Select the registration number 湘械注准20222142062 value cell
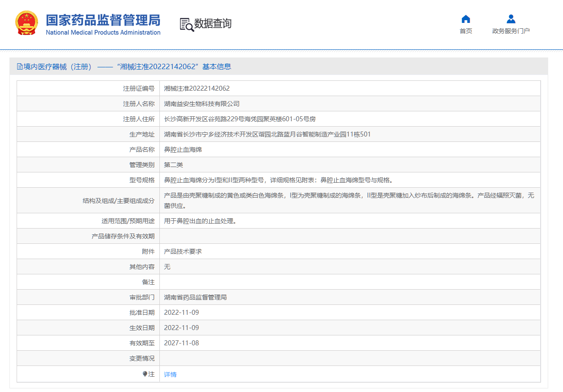The image size is (563, 392). click(197, 88)
